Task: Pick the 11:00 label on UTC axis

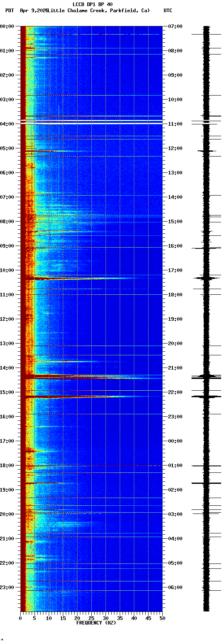Action: pyautogui.click(x=175, y=124)
